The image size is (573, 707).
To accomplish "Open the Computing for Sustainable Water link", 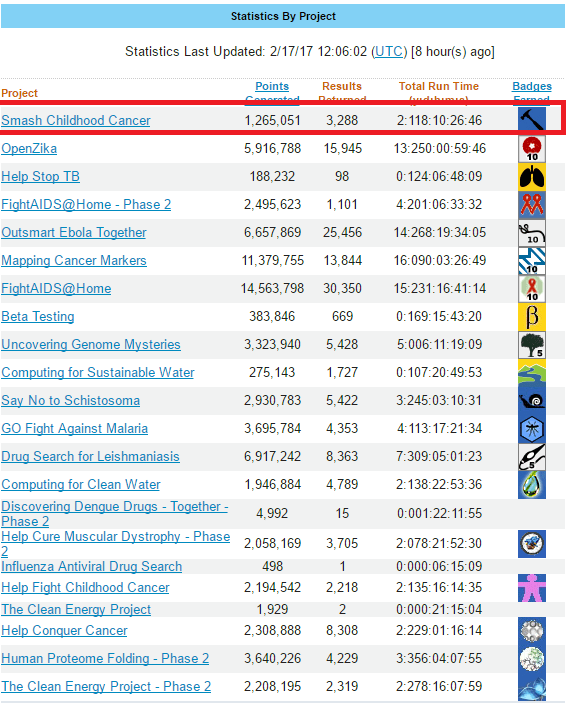I will pyautogui.click(x=98, y=372).
